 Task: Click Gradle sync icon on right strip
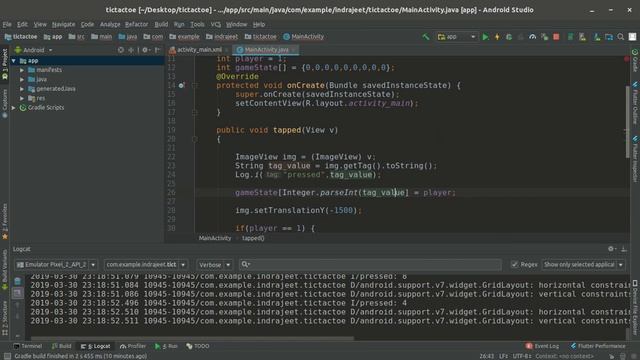(x=635, y=52)
